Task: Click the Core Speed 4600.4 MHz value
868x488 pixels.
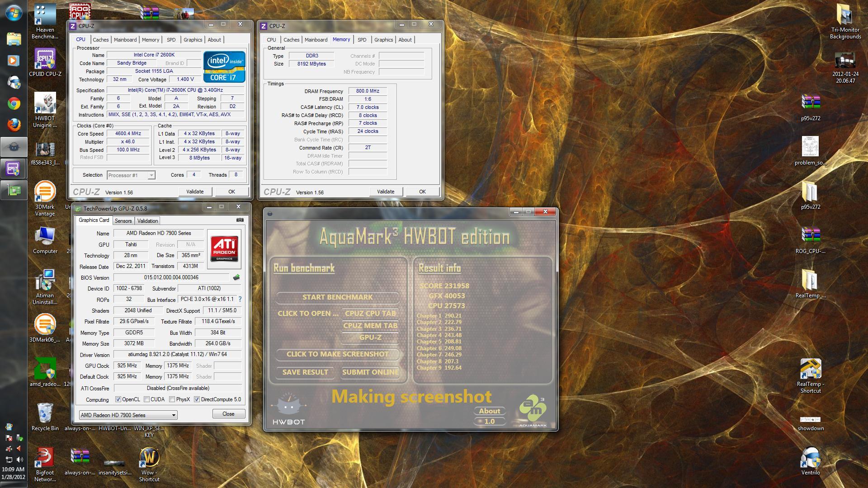Action: pyautogui.click(x=128, y=134)
